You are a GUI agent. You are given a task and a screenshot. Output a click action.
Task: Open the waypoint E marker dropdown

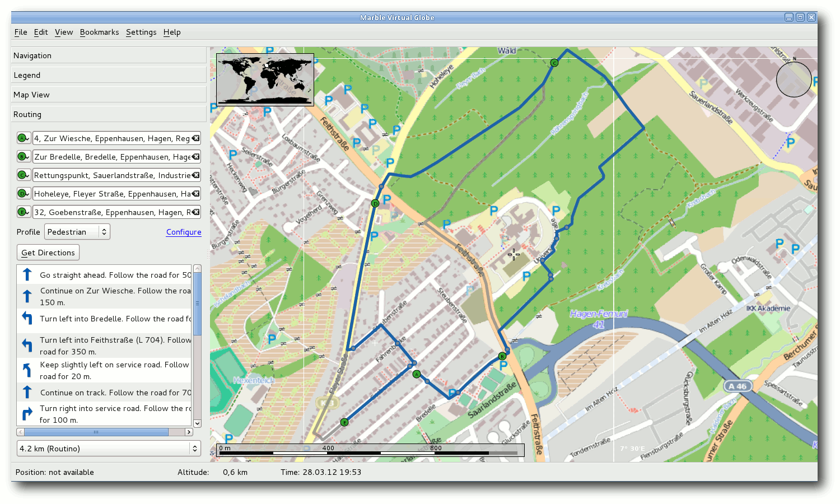tap(24, 212)
